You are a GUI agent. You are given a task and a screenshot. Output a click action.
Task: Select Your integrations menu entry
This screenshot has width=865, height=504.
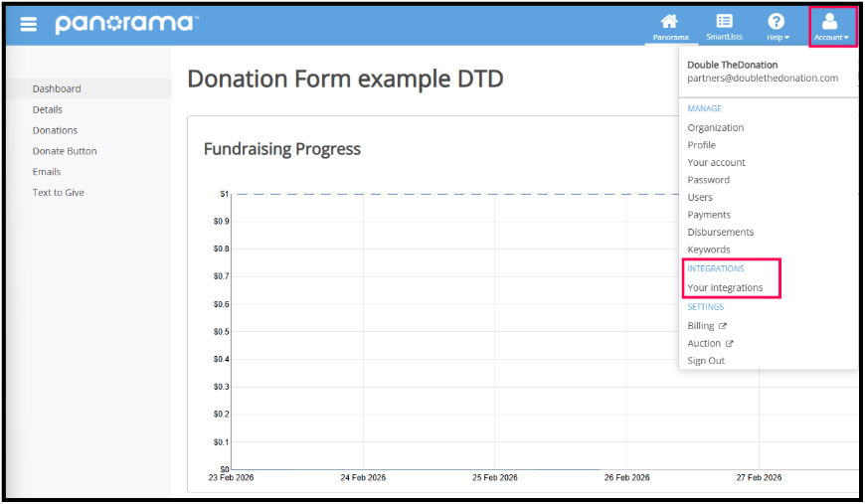click(725, 288)
